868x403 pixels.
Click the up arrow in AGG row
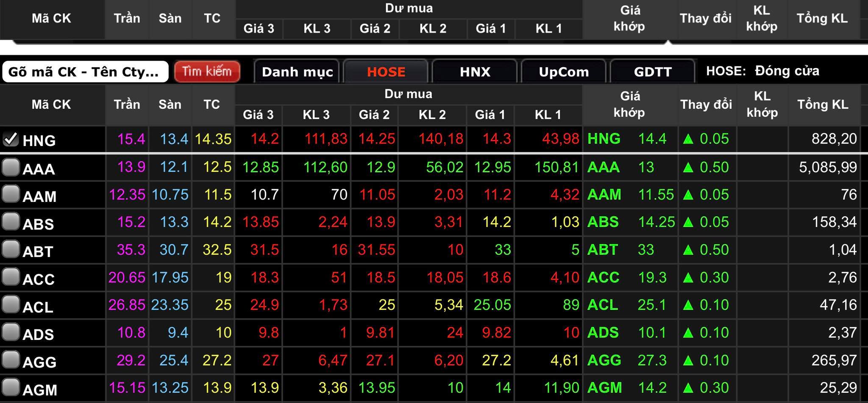[688, 361]
